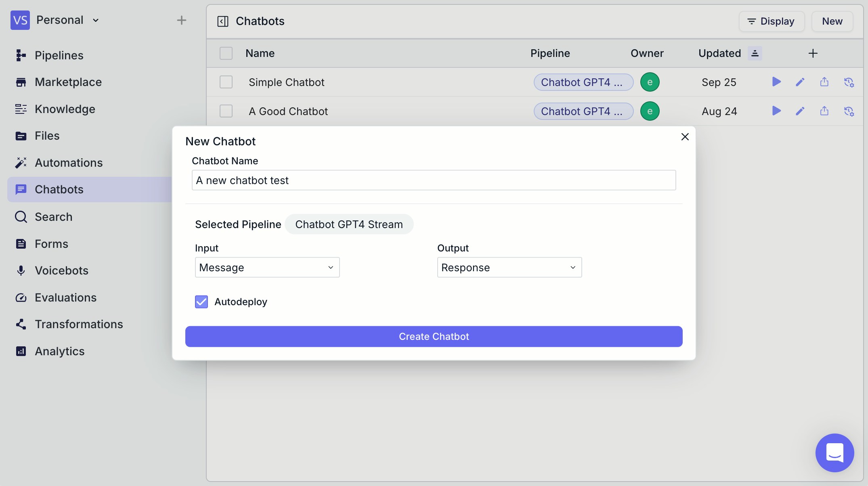This screenshot has width=868, height=486.
Task: Open the Display filter options
Action: tap(771, 21)
